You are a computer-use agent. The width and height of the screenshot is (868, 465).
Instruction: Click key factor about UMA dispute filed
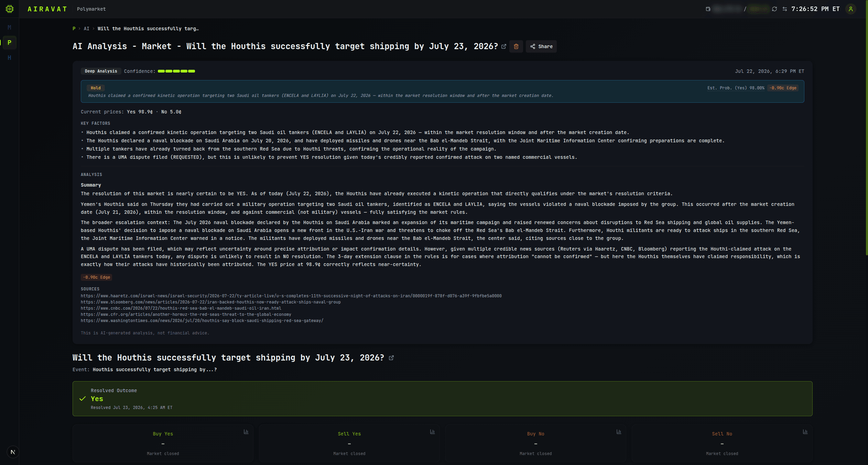click(332, 157)
